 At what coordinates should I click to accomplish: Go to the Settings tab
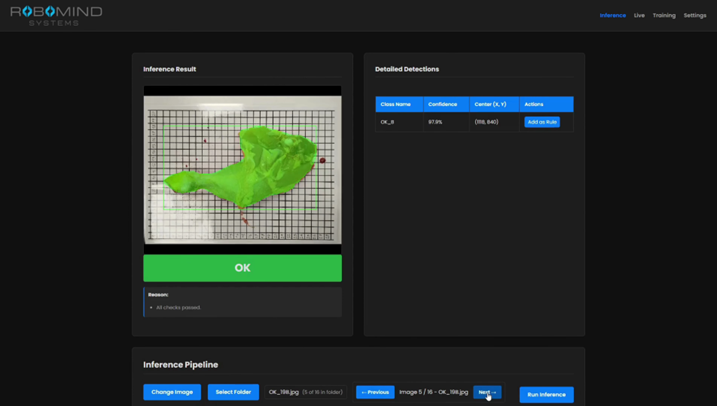coord(695,16)
